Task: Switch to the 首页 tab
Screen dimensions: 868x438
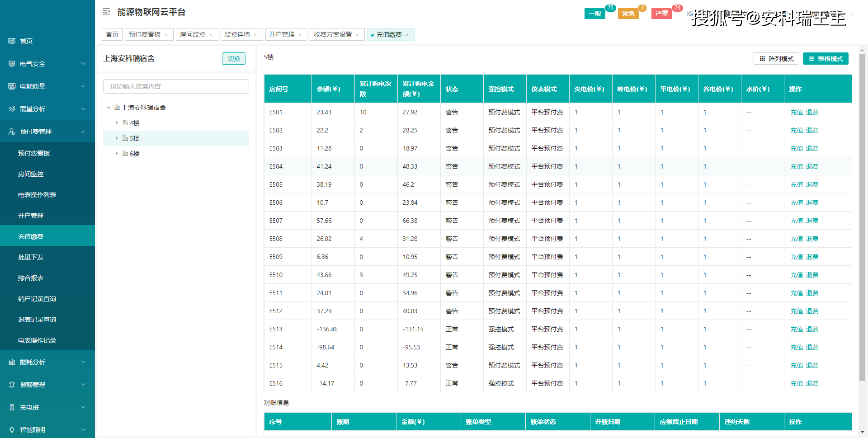Action: (112, 34)
